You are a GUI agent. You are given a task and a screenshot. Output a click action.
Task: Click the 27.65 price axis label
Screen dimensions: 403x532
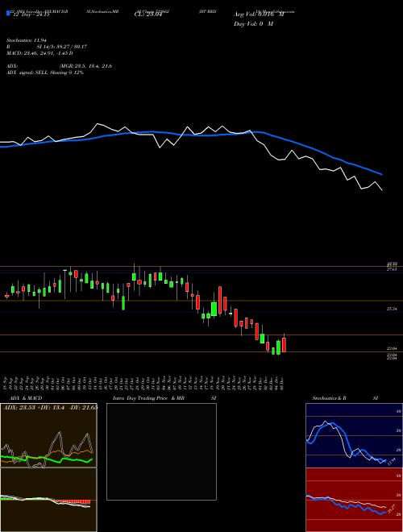(x=392, y=269)
